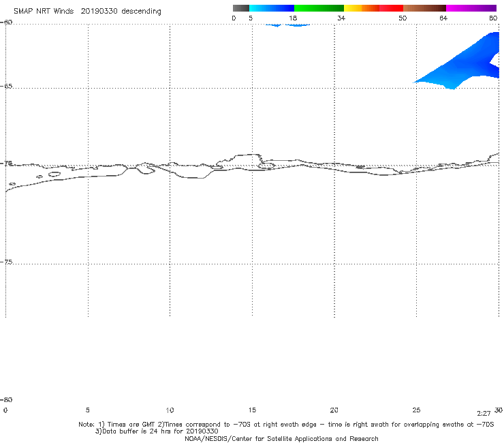Click the red segment of the color bar
Image resolution: width=504 pixels, height=443 pixels.
pos(391,8)
